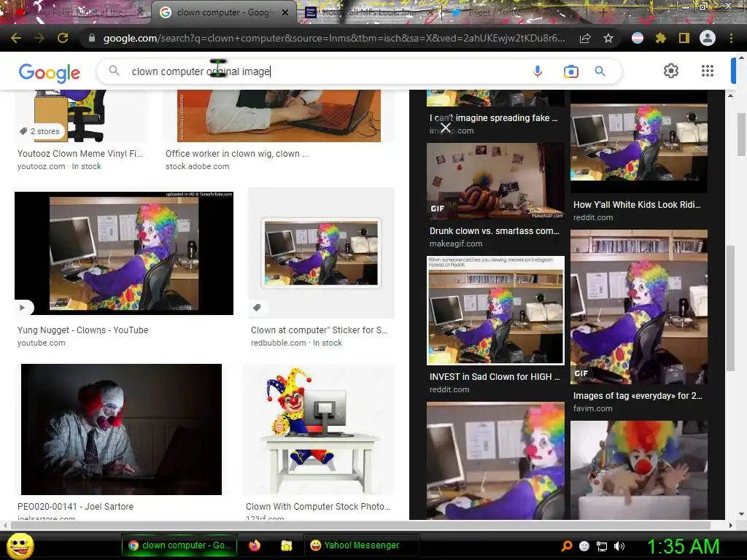The width and height of the screenshot is (747, 560).
Task: Open the Chrome three-dot menu
Action: pyautogui.click(x=731, y=38)
